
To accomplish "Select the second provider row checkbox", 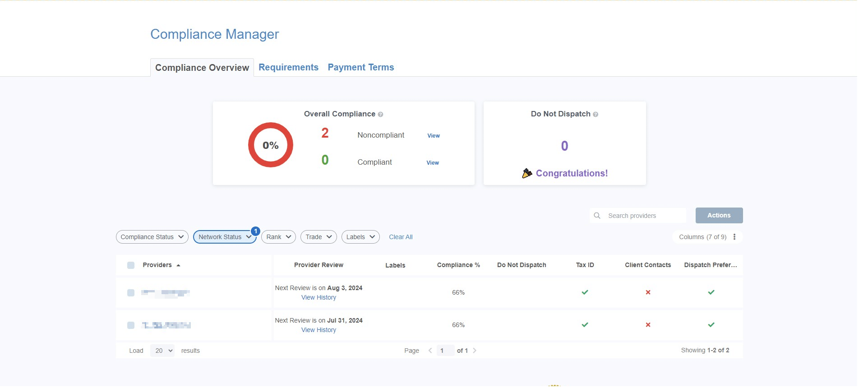I will point(131,325).
